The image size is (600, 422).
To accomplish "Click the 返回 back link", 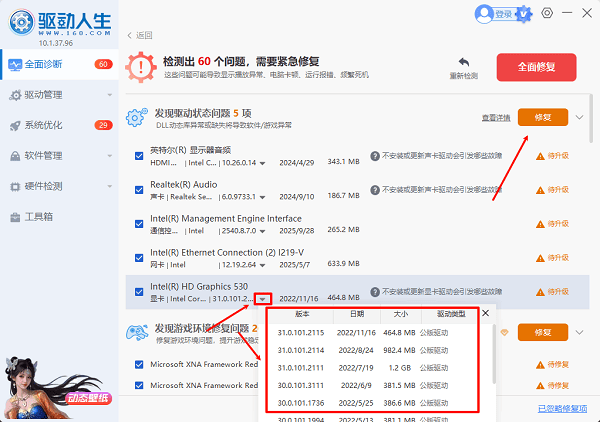I will pos(140,35).
